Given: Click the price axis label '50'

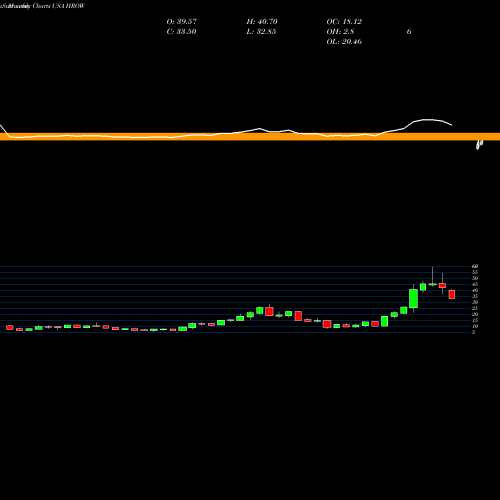Looking at the screenshot, I should click(475, 278).
